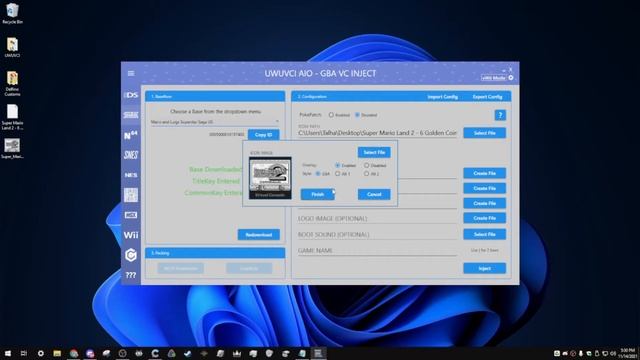Choose Alt 1 style radio button
The width and height of the screenshot is (640, 360).
click(x=338, y=173)
